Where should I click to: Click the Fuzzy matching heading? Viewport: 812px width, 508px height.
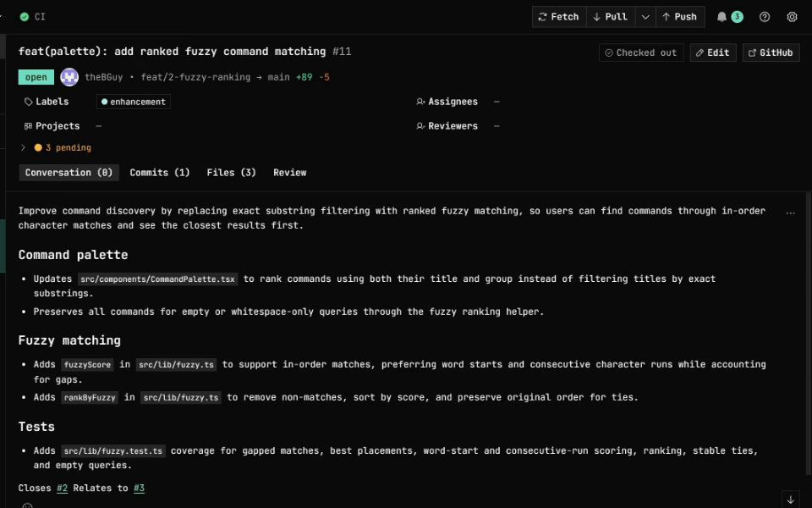[69, 340]
